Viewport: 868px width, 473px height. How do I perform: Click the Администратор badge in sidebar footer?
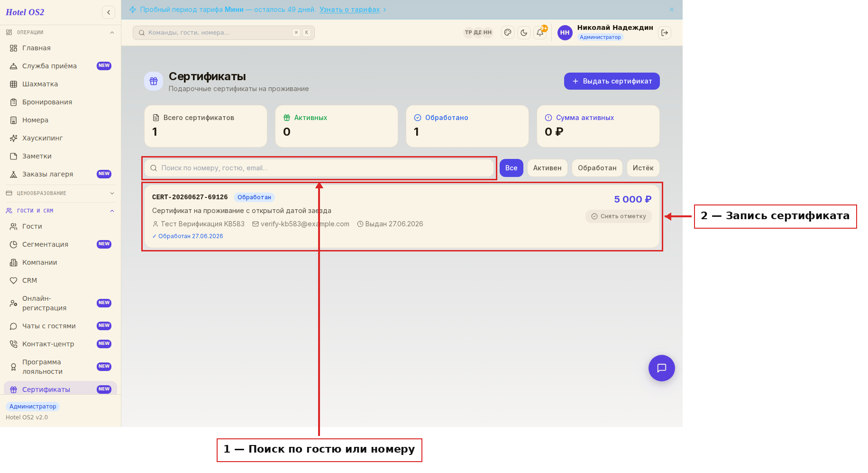[x=33, y=407]
